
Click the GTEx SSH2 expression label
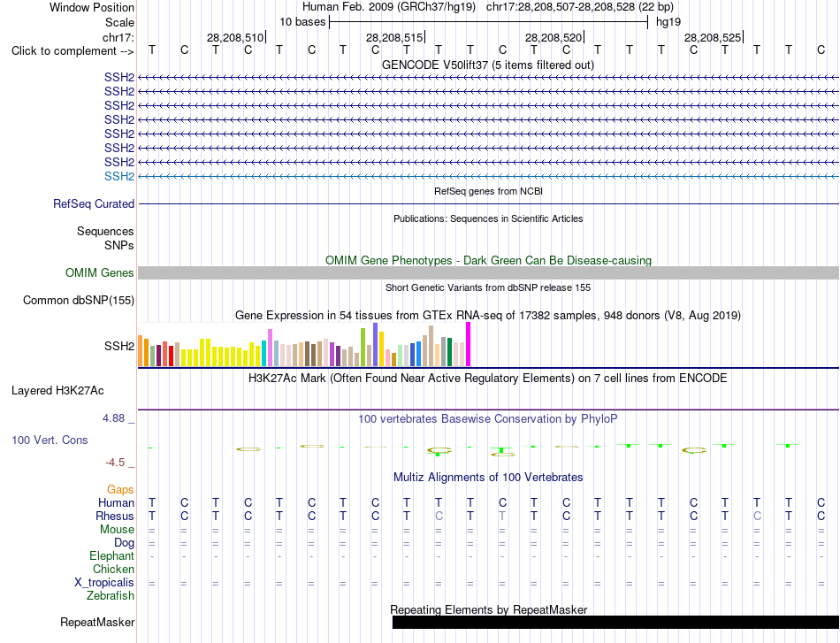click(x=119, y=346)
